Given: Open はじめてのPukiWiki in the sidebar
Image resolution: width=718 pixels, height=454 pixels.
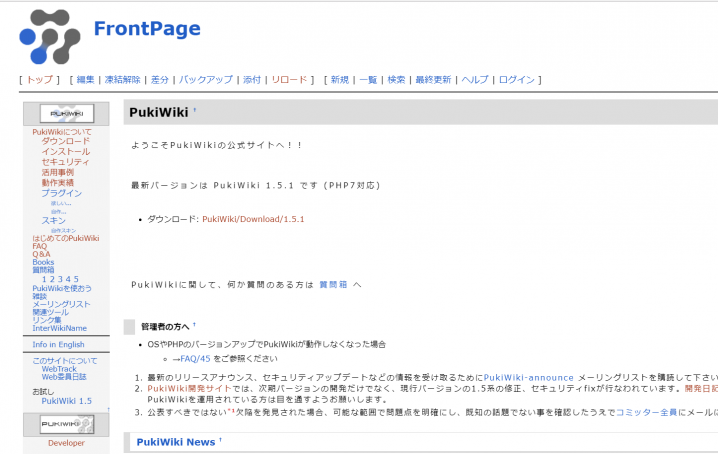Looking at the screenshot, I should tap(65, 238).
